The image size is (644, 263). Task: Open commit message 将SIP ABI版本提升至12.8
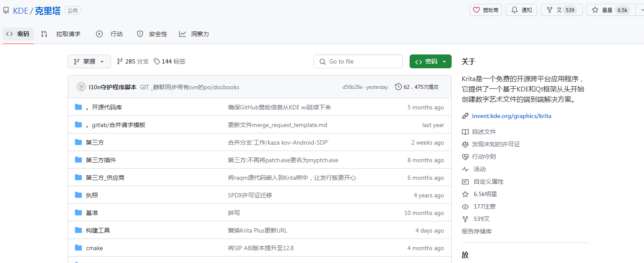(x=261, y=248)
